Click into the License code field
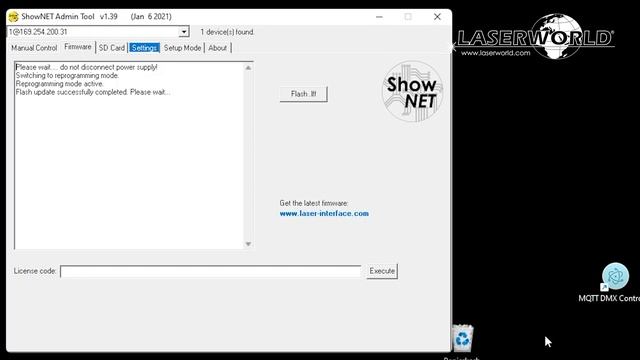Screen dimensions: 640x360 click(211, 271)
